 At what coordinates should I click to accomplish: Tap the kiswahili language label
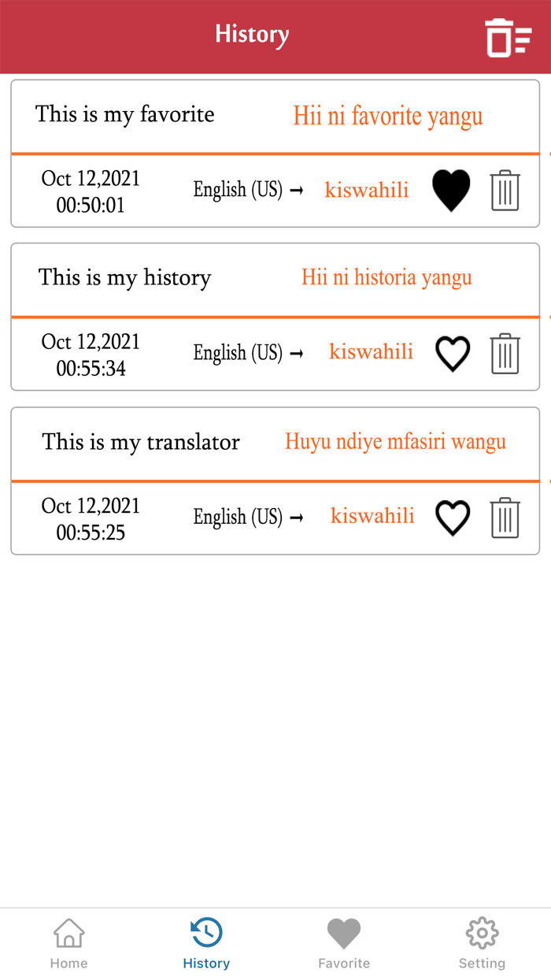366,190
